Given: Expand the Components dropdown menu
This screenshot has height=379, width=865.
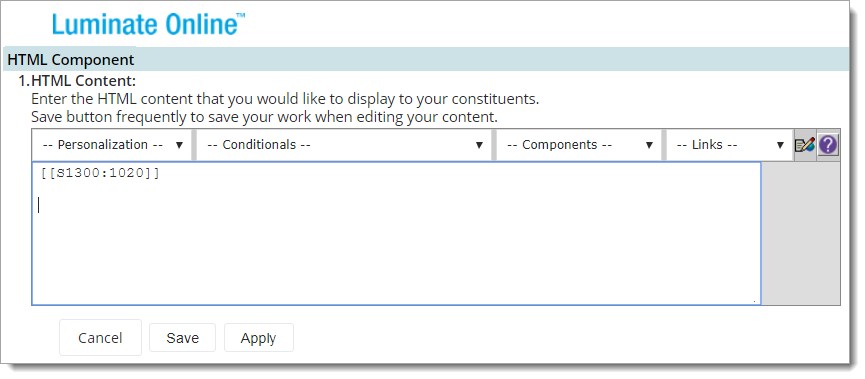Looking at the screenshot, I should (x=579, y=145).
